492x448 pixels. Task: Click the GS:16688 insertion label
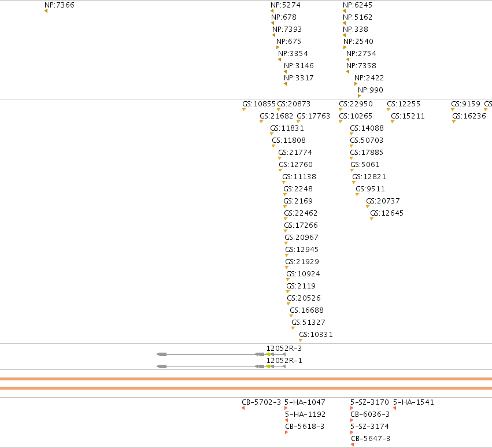[306, 310]
